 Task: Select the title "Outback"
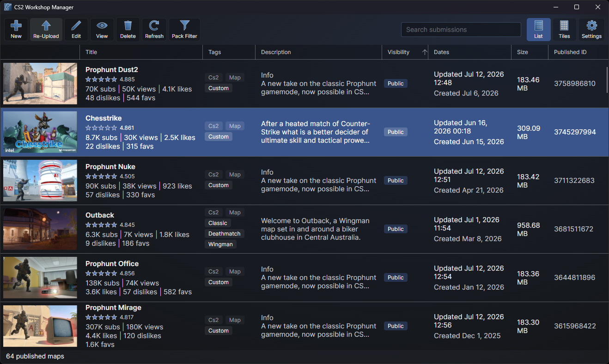click(x=100, y=215)
